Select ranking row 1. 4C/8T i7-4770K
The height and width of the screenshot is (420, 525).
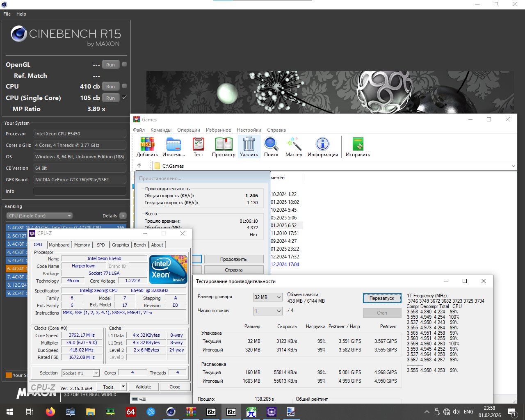click(x=66, y=227)
